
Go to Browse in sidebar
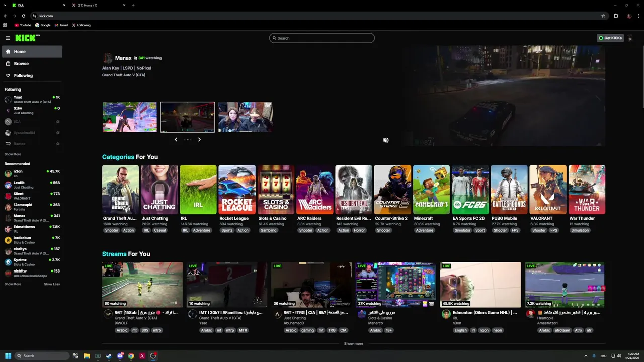32,63
